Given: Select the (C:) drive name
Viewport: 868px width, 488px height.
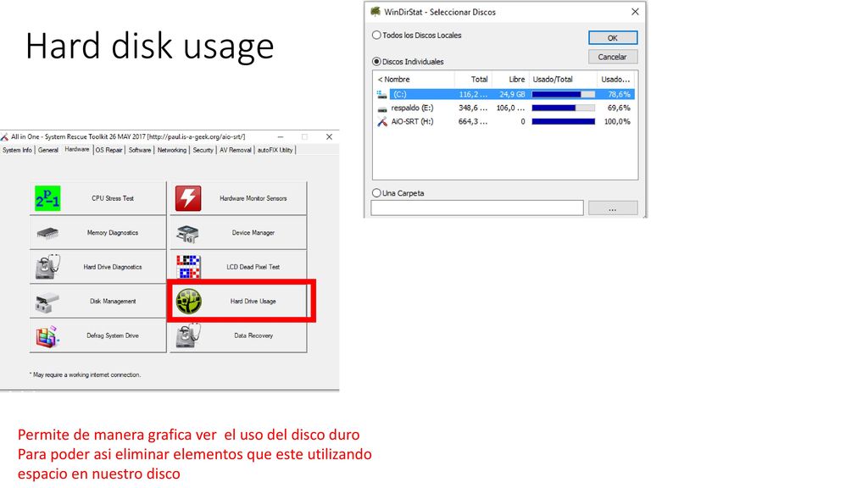Looking at the screenshot, I should [400, 95].
